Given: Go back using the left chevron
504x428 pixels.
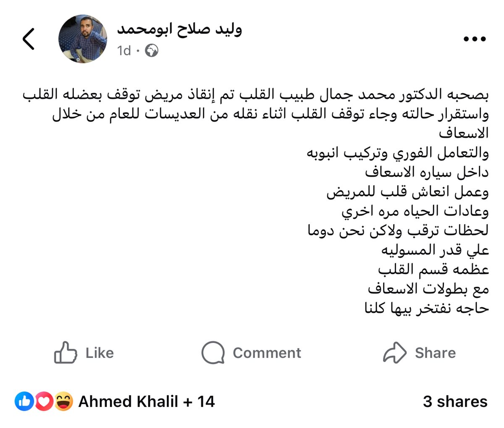Looking at the screenshot, I should point(28,39).
